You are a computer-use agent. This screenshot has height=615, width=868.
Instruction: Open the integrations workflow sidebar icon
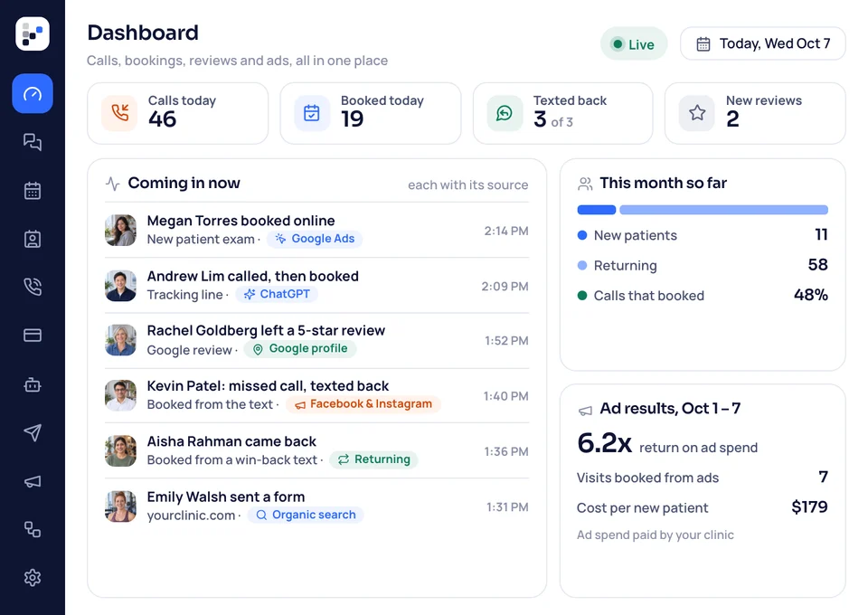click(x=33, y=529)
